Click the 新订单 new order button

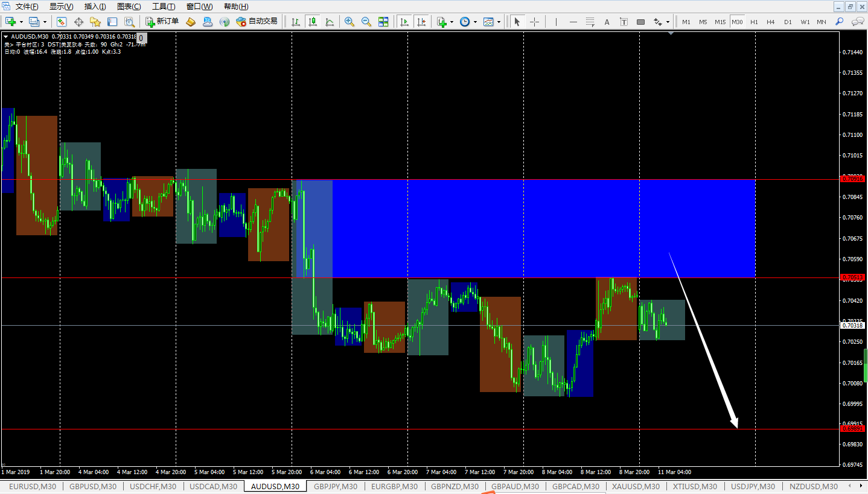[162, 22]
